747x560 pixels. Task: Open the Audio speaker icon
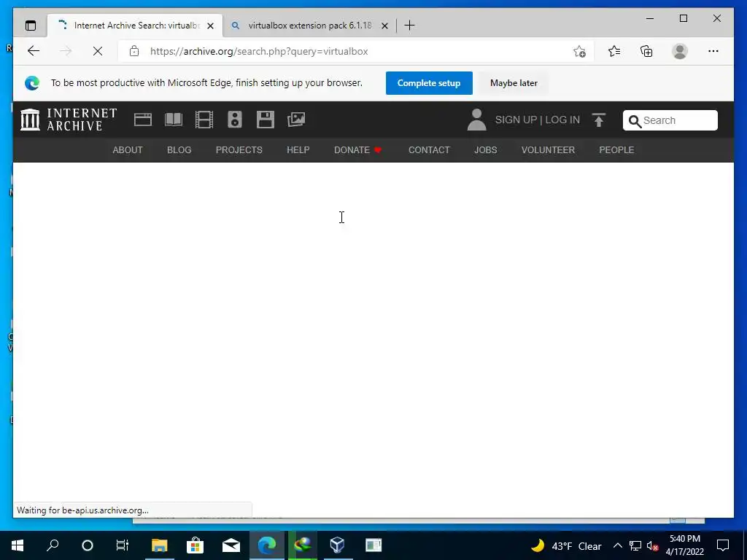click(x=235, y=120)
